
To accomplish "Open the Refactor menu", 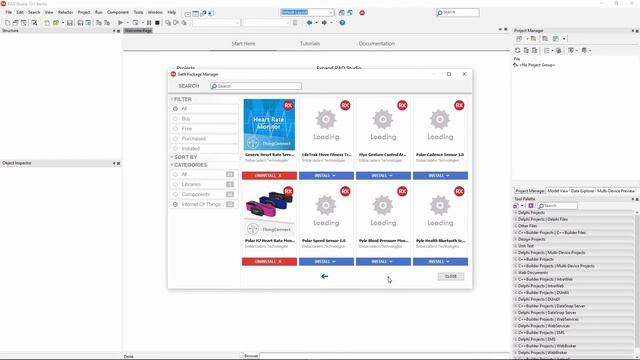I will [x=65, y=13].
